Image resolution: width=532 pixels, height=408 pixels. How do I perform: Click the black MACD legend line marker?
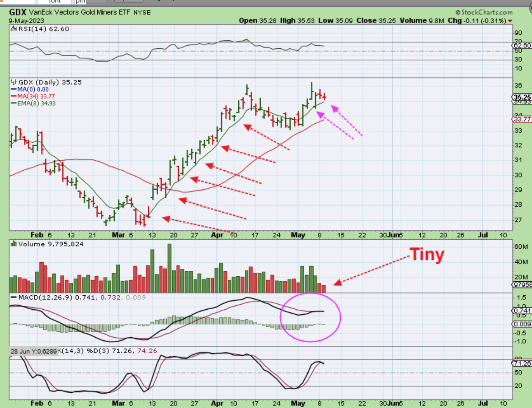click(14, 297)
